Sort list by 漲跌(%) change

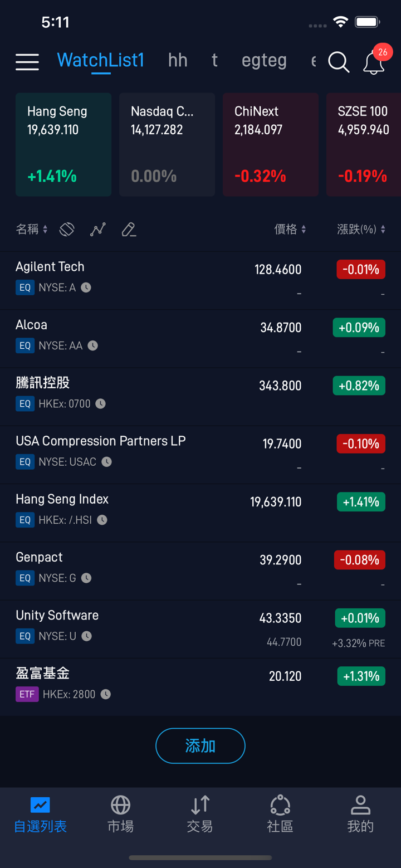coord(361,229)
